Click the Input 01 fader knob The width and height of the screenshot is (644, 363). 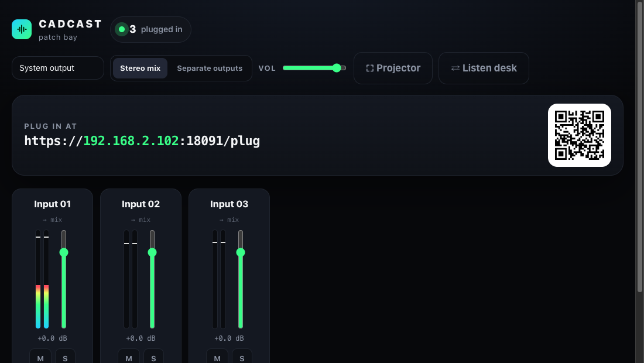pyautogui.click(x=64, y=252)
